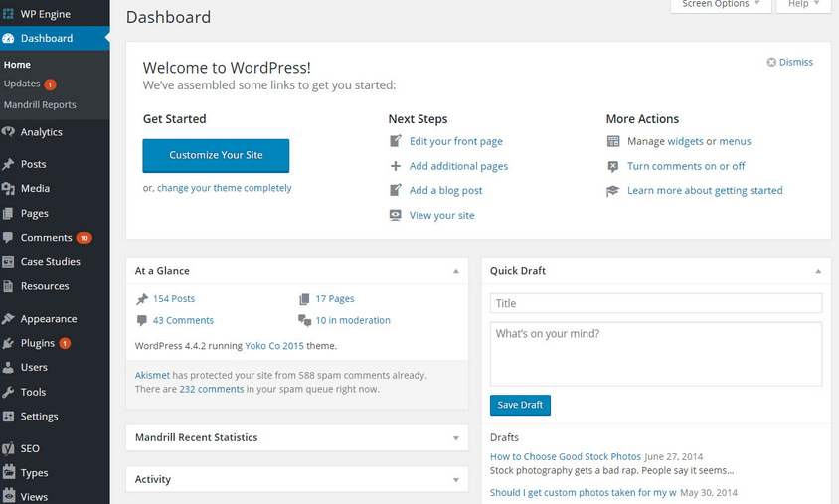Open the Updates submenu item

click(22, 84)
